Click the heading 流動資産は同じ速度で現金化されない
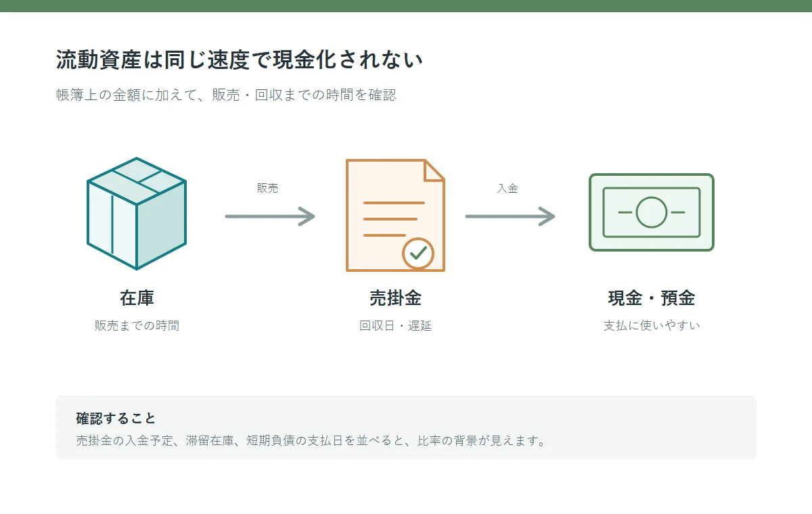812x514 pixels. 240,60
